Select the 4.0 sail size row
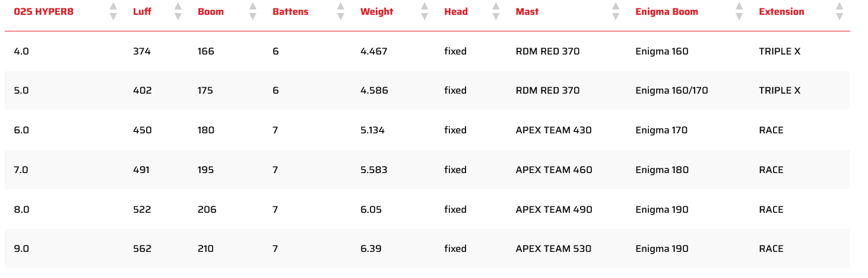This screenshot has height=278, width=868. coord(21,52)
